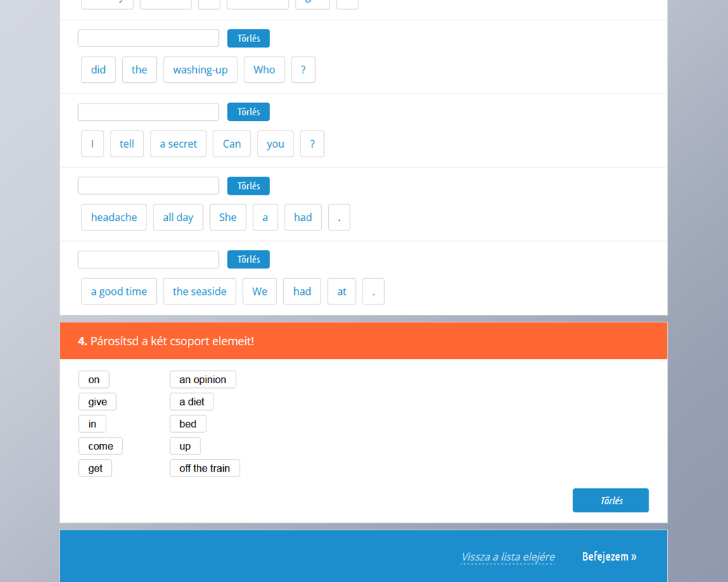This screenshot has height=582, width=728.
Task: Pick the "She" word tile
Action: [x=227, y=217]
